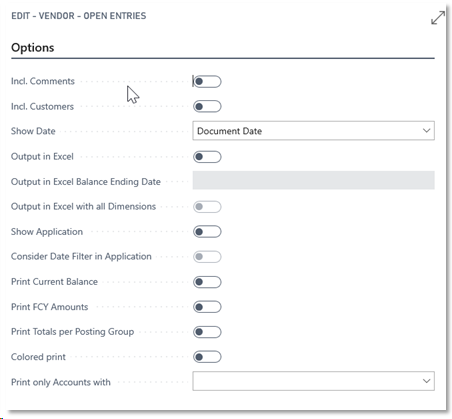This screenshot has width=452, height=419.
Task: Enable Print FCY Amounts toggle
Action: (207, 307)
